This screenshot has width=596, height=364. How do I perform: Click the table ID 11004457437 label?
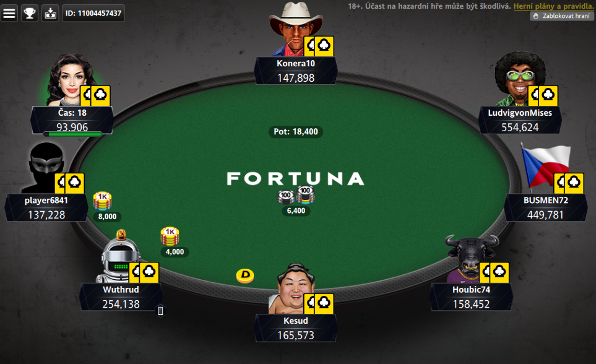click(x=93, y=14)
